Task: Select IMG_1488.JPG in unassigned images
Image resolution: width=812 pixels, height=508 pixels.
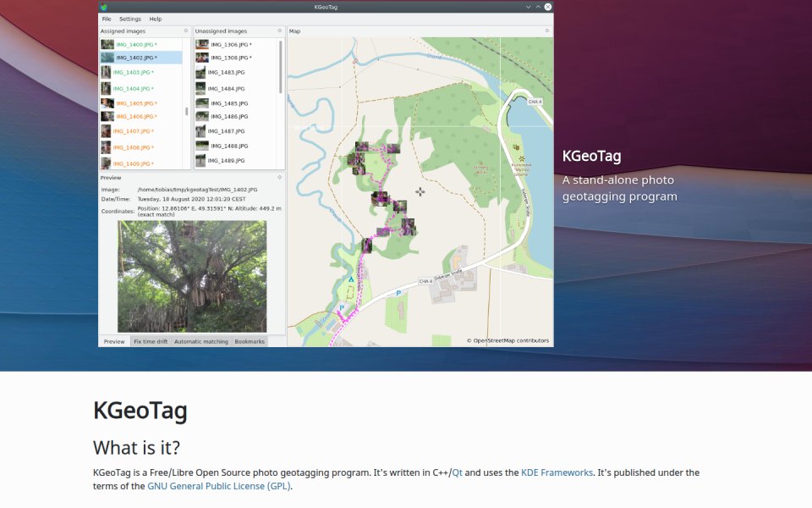Action: [236, 146]
